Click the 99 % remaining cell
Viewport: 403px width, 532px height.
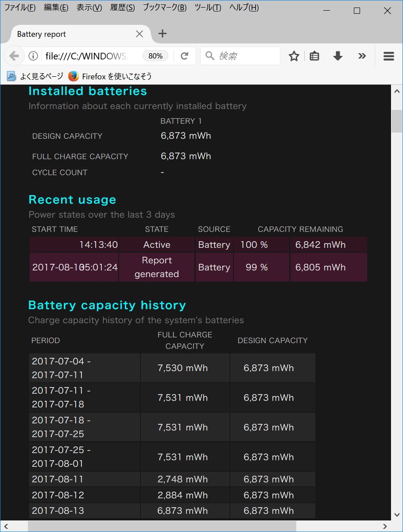point(261,267)
